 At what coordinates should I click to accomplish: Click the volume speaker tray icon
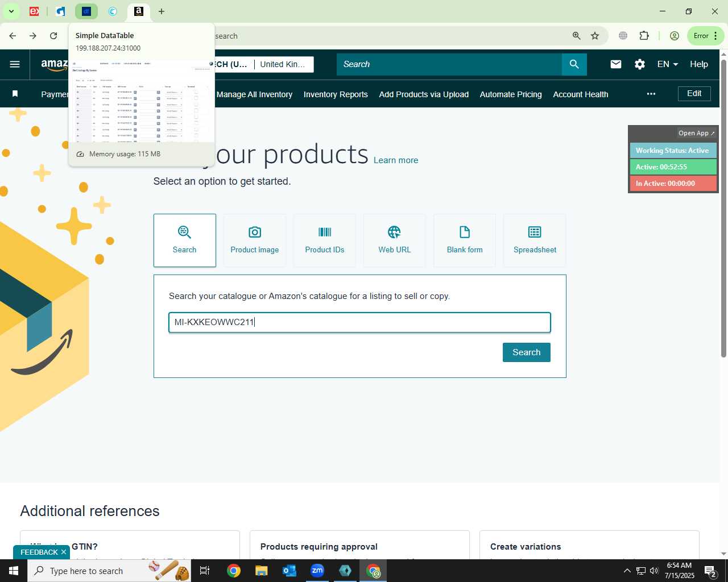coord(654,571)
